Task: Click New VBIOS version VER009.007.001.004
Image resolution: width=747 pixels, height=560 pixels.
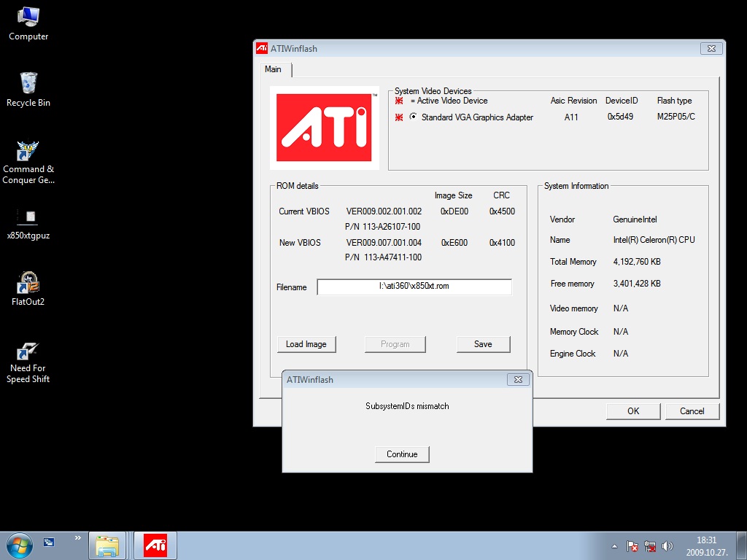Action: pyautogui.click(x=384, y=243)
